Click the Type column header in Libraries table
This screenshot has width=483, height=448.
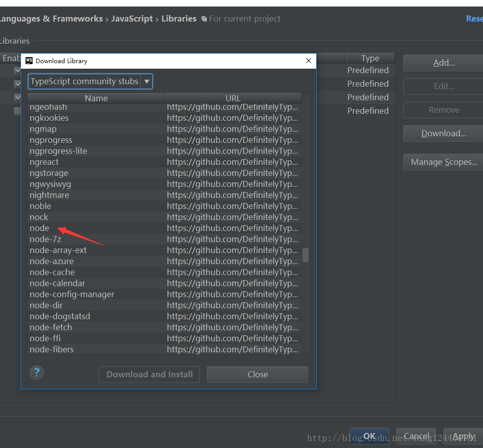click(x=370, y=58)
